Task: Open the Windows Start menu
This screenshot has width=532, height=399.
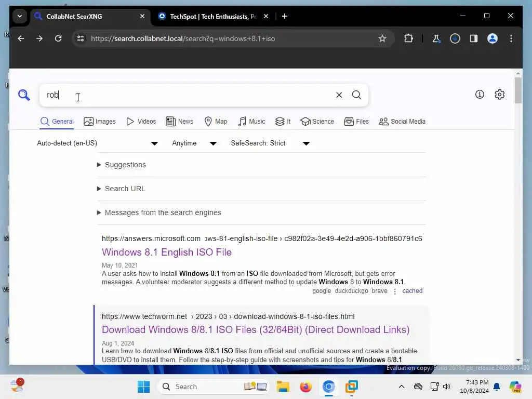Action: (143, 387)
